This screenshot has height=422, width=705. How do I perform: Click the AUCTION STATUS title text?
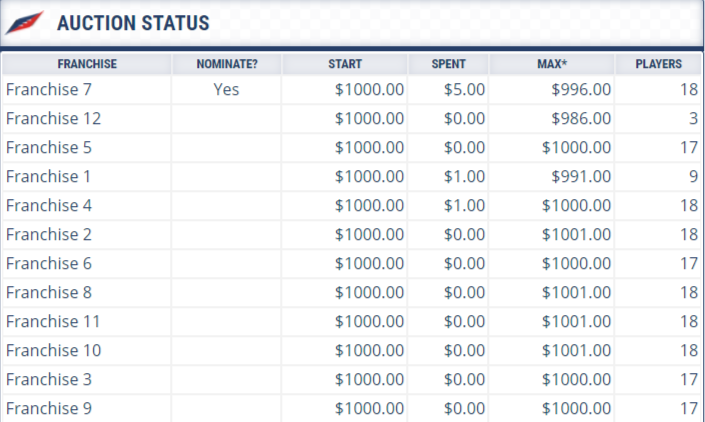(x=133, y=23)
